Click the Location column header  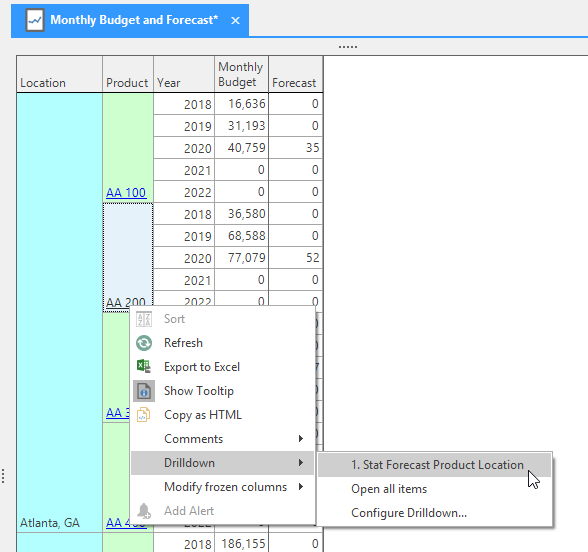coord(59,74)
